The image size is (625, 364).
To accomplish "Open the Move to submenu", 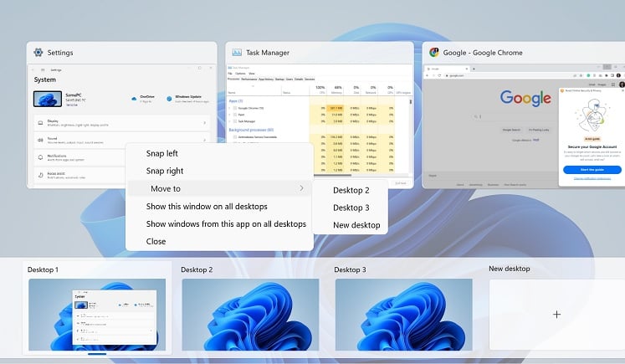I will (219, 188).
